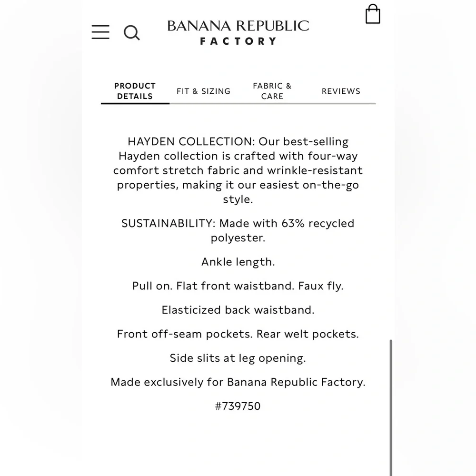Click the page's vertical scrollbar thumb
Screen dimensions: 476x476
coord(391,405)
